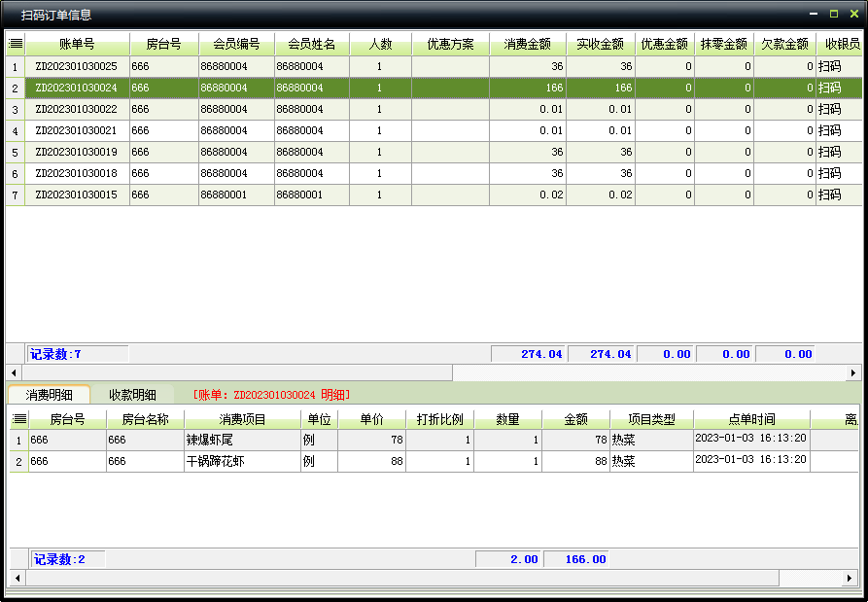868x602 pixels.
Task: Click the orders table left scroll arrow
Action: pyautogui.click(x=14, y=372)
